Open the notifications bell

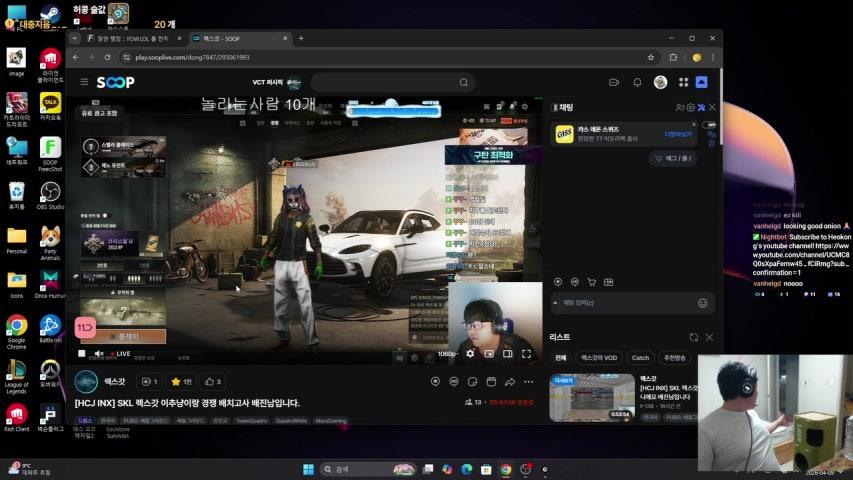(637, 82)
